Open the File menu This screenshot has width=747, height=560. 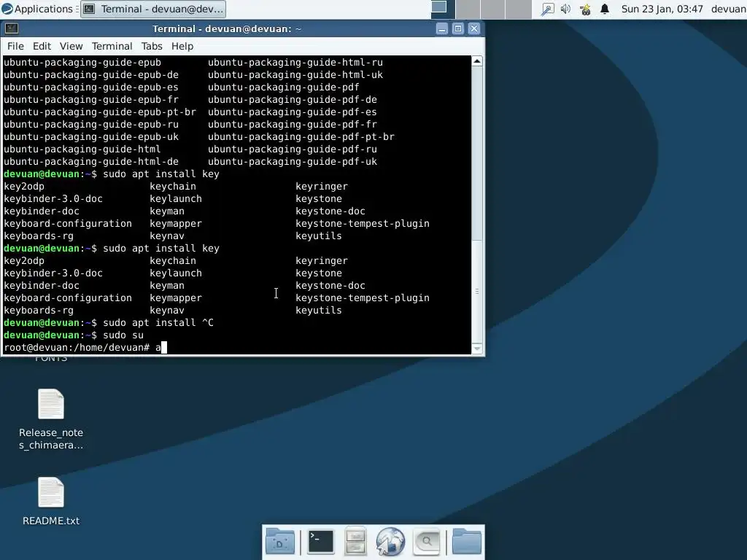(x=15, y=46)
